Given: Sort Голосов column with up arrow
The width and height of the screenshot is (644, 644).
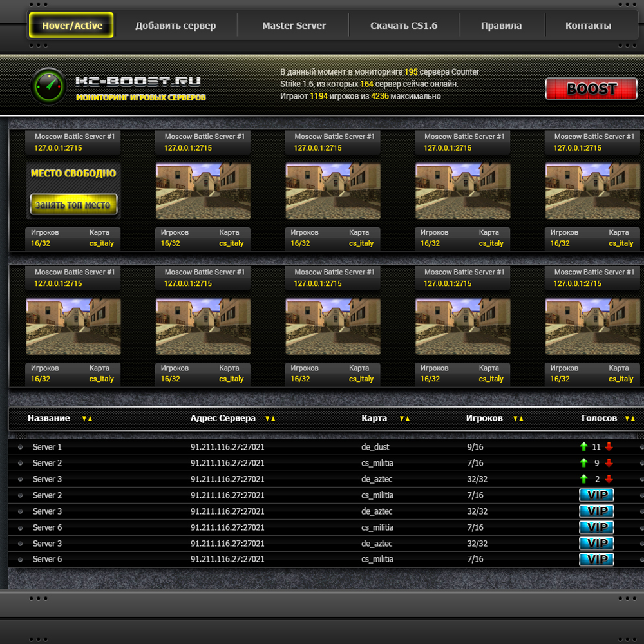Looking at the screenshot, I should [633, 419].
